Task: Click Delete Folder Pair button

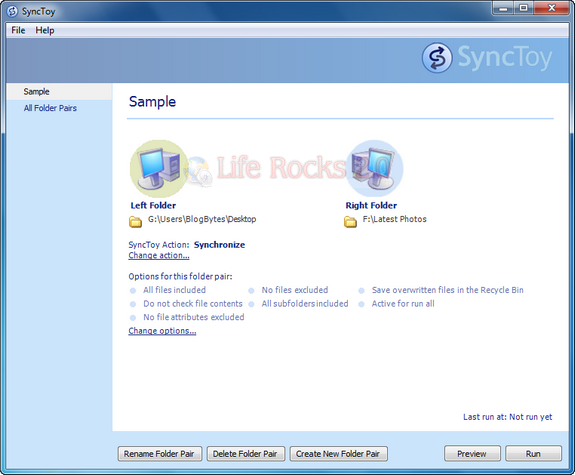Action: point(245,454)
